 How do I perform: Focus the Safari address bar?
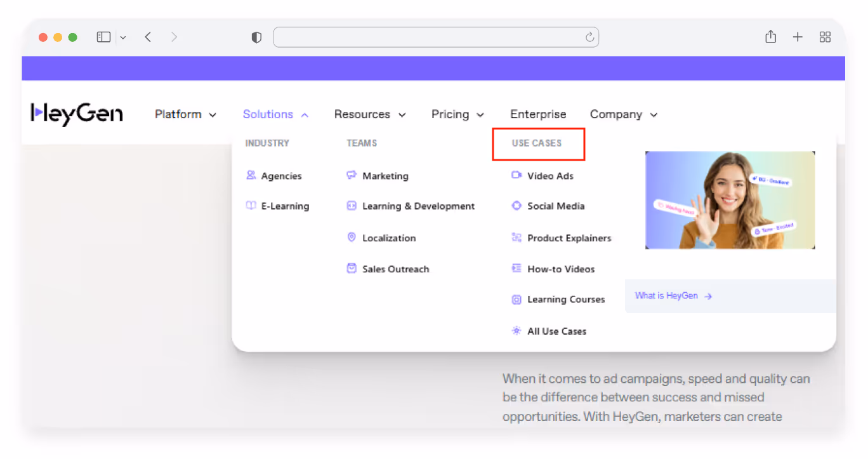tap(436, 37)
